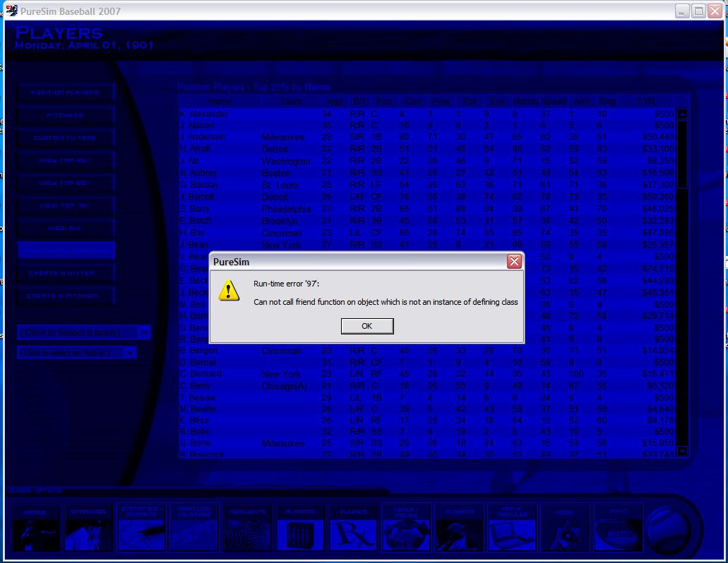Select player row K. Alexander
The image size is (728, 563).
pos(427,114)
